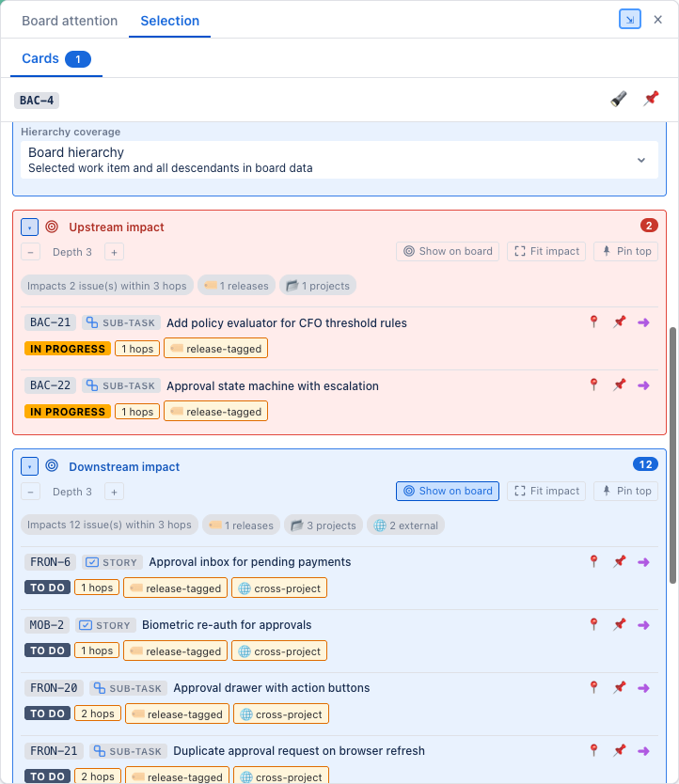Go to FRON-20 using the purple arrow
This screenshot has height=784, width=679.
[x=643, y=688]
